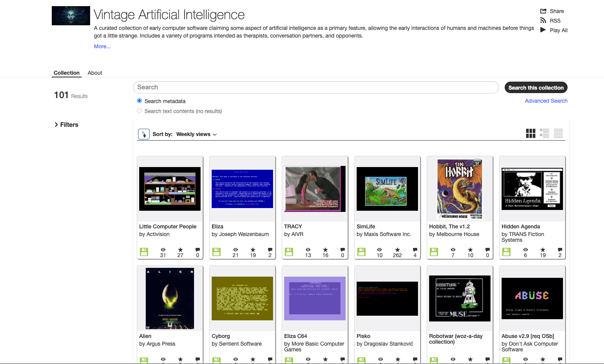The width and height of the screenshot is (604, 364).
Task: Click favorites star on Eliza card
Action: pyautogui.click(x=253, y=250)
